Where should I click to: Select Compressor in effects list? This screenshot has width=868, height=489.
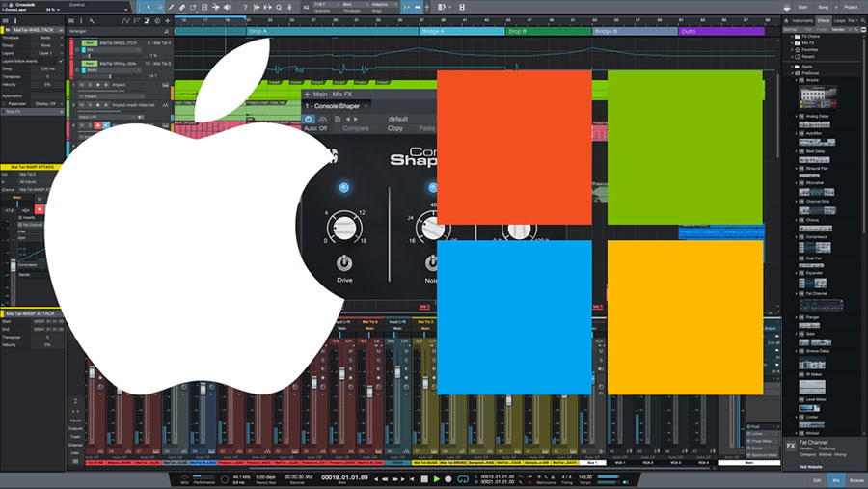pyautogui.click(x=817, y=237)
